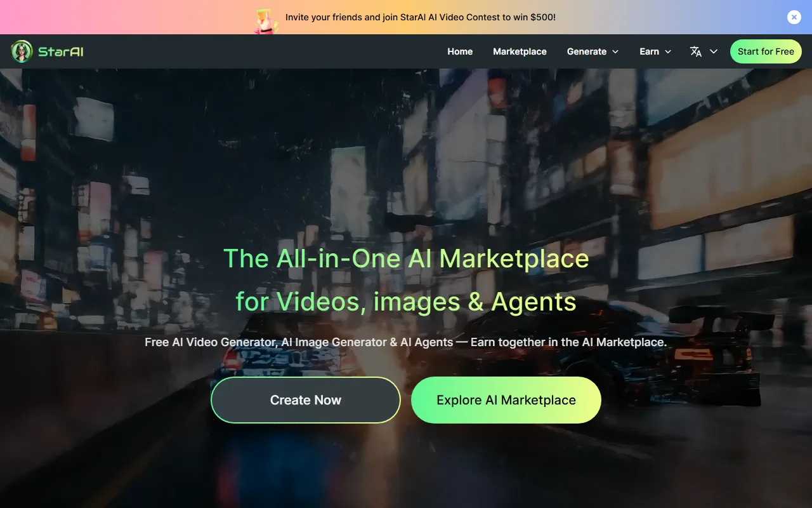The height and width of the screenshot is (508, 812).
Task: Click the StarAI avatar logo icon
Action: pos(22,51)
